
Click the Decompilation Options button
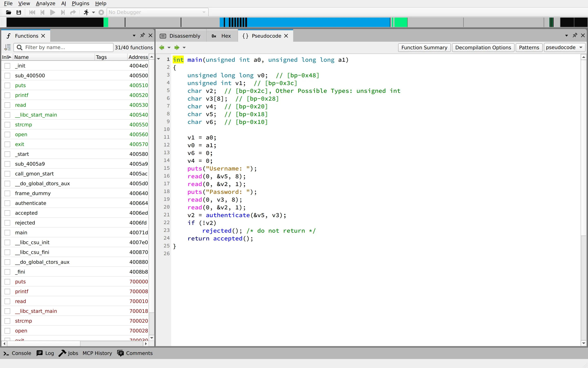[x=483, y=47]
